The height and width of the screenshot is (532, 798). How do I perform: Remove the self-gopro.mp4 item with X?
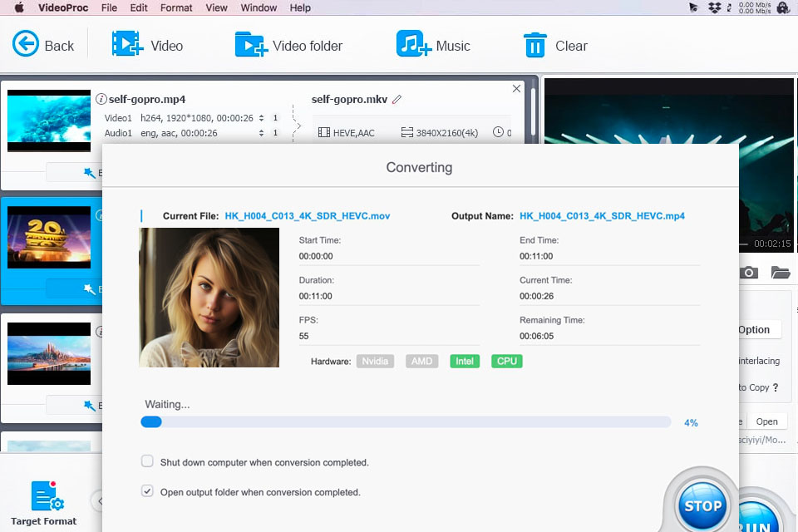[516, 89]
